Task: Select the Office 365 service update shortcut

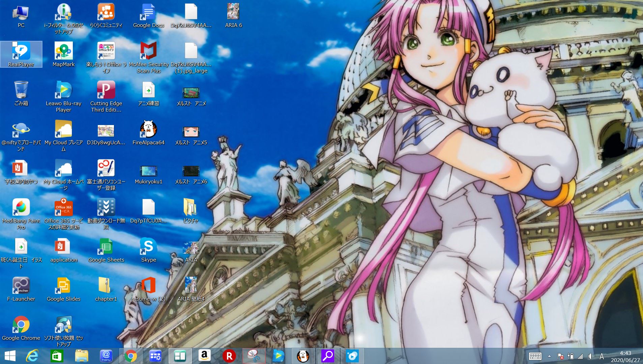Action: coord(63,214)
